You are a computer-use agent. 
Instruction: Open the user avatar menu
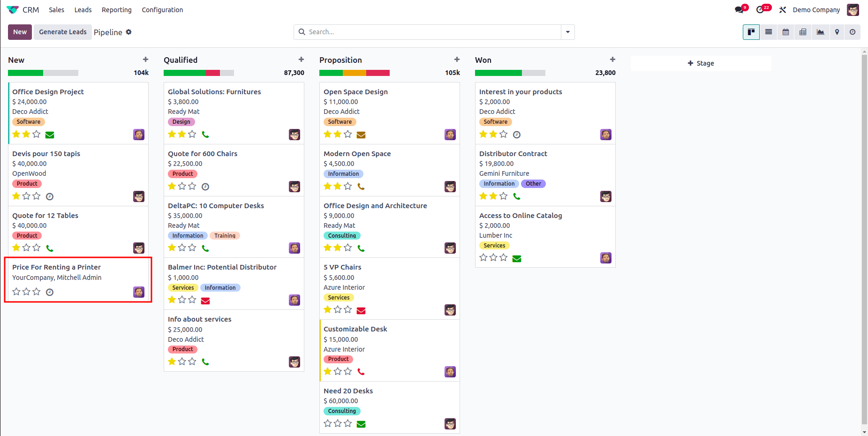coord(853,10)
